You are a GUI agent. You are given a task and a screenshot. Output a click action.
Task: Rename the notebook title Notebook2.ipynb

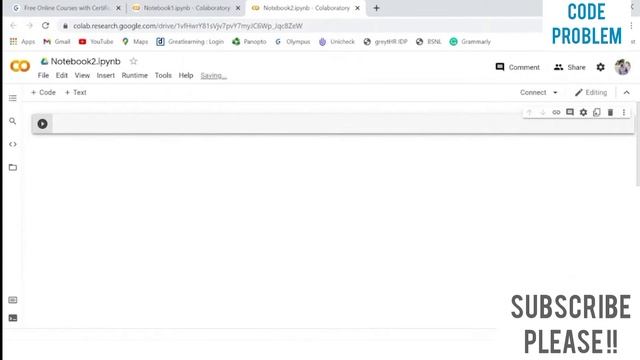tap(85, 61)
